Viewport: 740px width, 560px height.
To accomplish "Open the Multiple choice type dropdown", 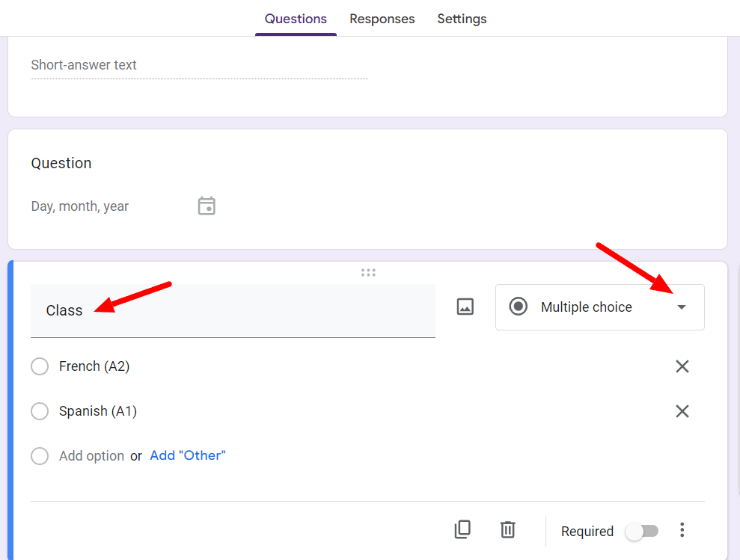I will 600,307.
